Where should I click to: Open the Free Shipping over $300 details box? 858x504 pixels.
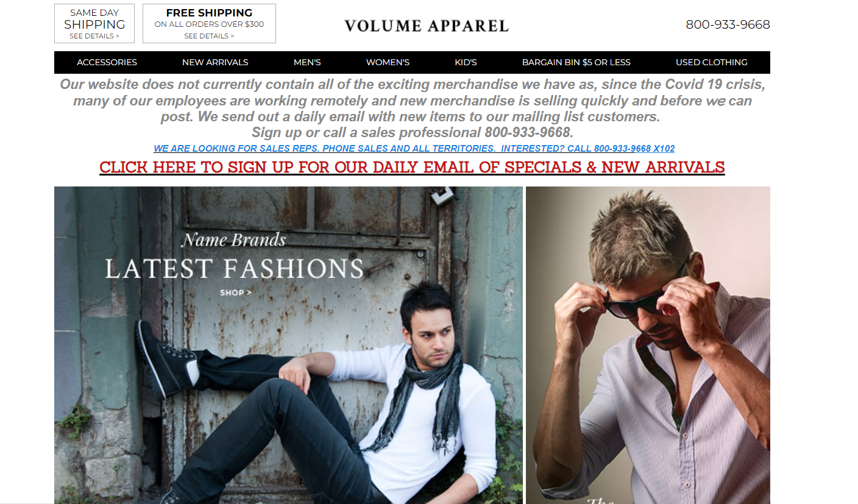click(x=209, y=24)
